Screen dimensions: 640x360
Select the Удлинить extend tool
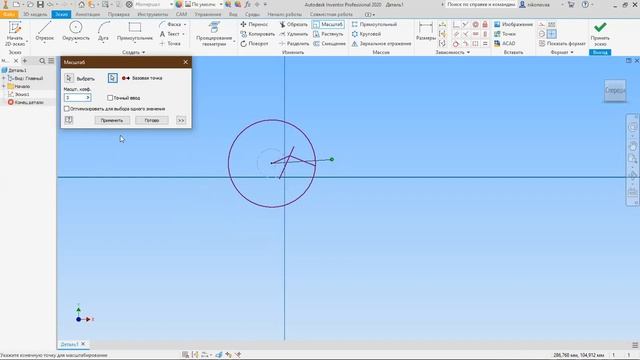click(x=293, y=34)
